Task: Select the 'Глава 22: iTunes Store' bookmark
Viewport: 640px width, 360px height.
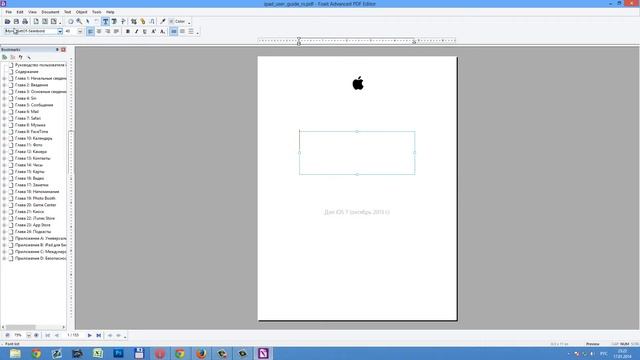Action: coord(35,218)
